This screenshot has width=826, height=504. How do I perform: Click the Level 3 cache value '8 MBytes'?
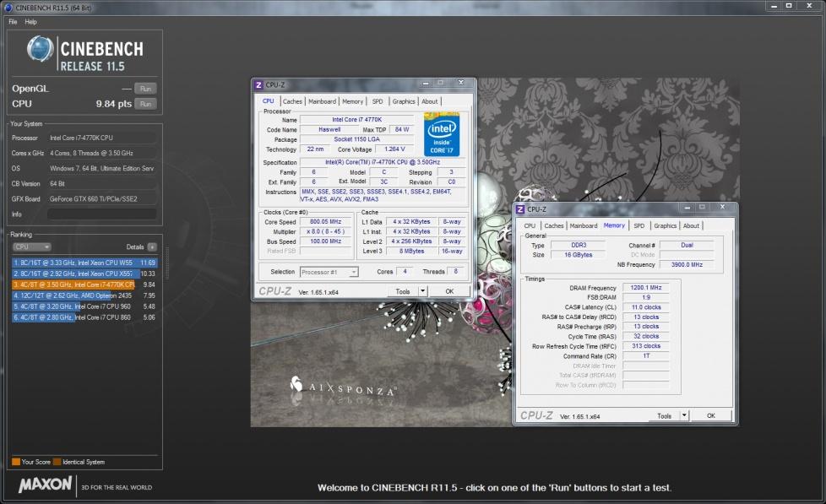tap(411, 252)
